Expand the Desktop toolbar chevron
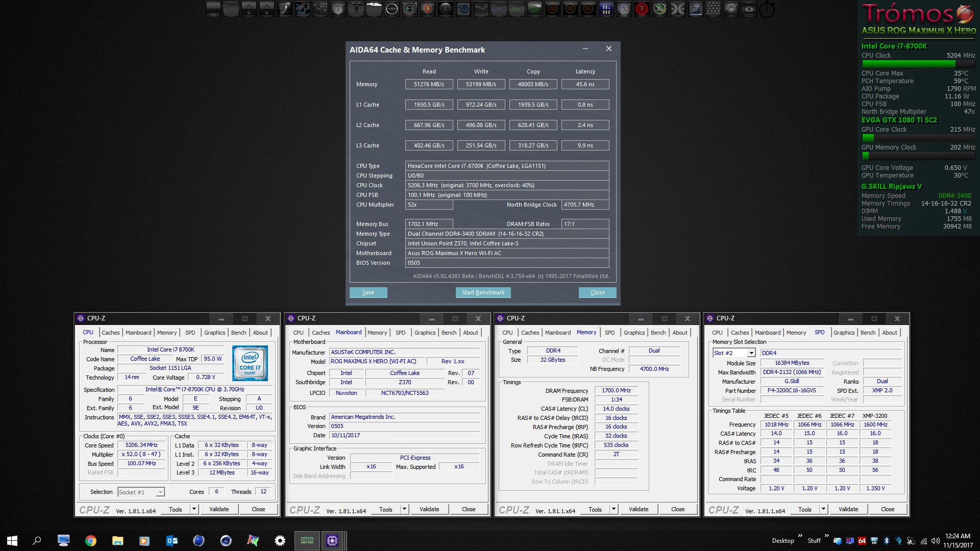 coord(800,536)
